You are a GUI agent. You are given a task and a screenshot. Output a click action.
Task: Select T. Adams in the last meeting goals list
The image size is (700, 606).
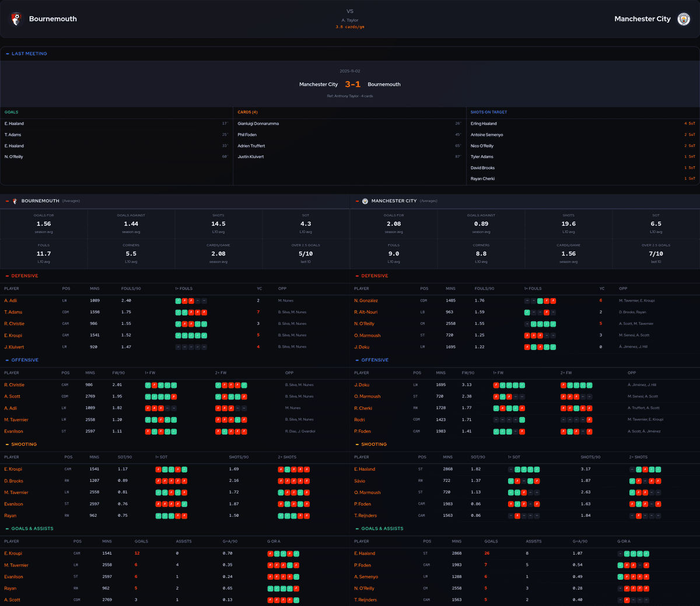click(x=12, y=135)
